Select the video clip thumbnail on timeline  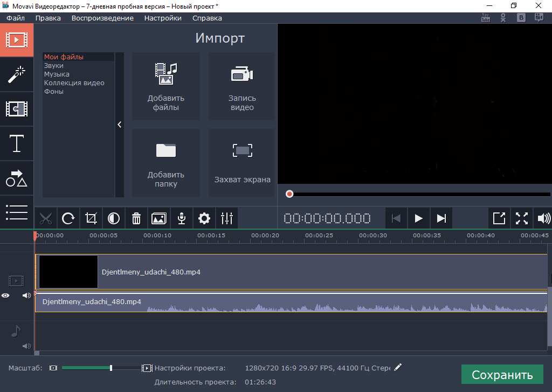pyautogui.click(x=68, y=272)
